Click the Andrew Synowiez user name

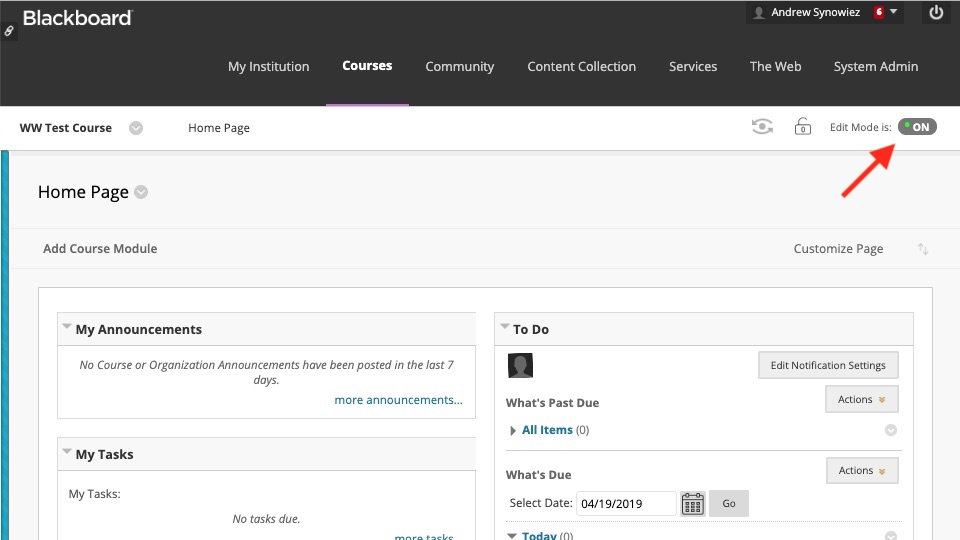pyautogui.click(x=816, y=12)
